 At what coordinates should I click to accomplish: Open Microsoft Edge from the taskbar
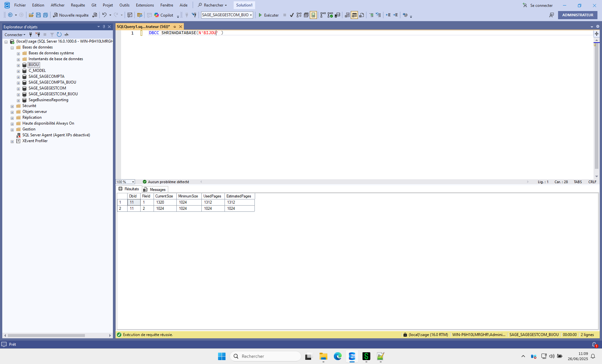pyautogui.click(x=337, y=356)
